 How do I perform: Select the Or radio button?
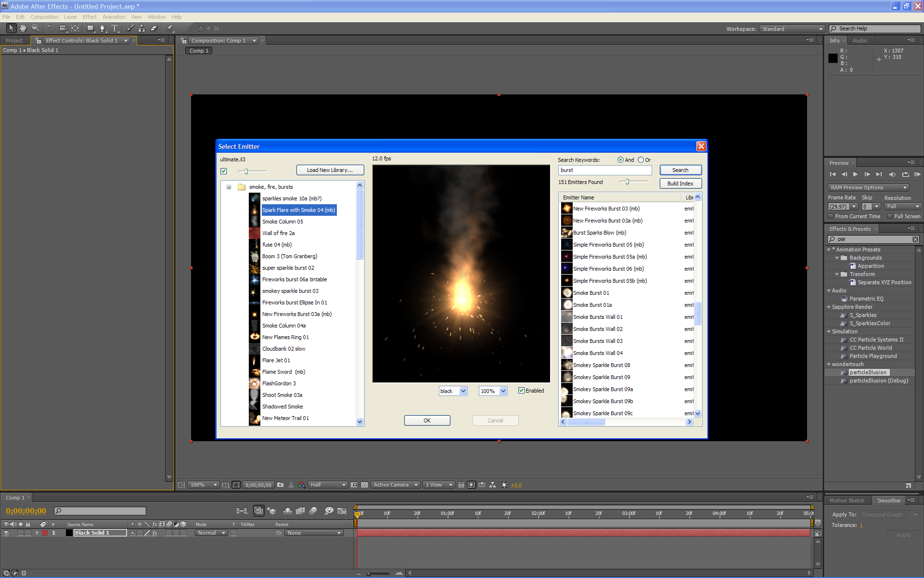click(641, 160)
